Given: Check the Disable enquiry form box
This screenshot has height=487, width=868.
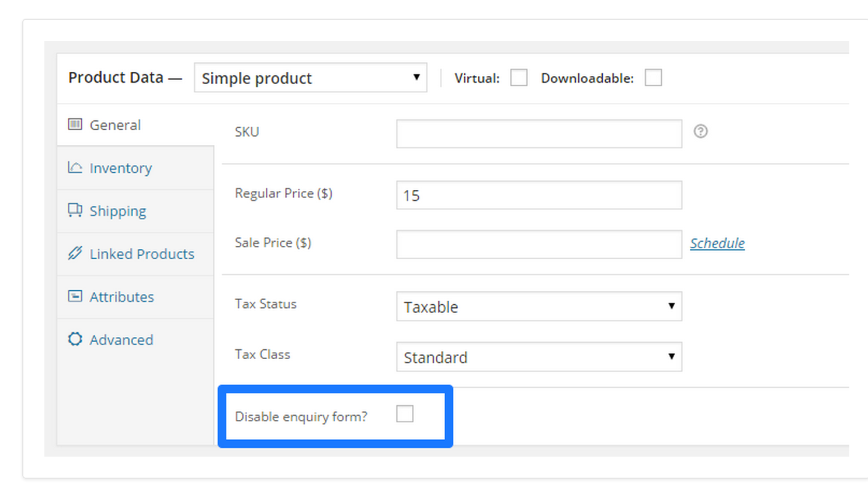Looking at the screenshot, I should [x=404, y=414].
